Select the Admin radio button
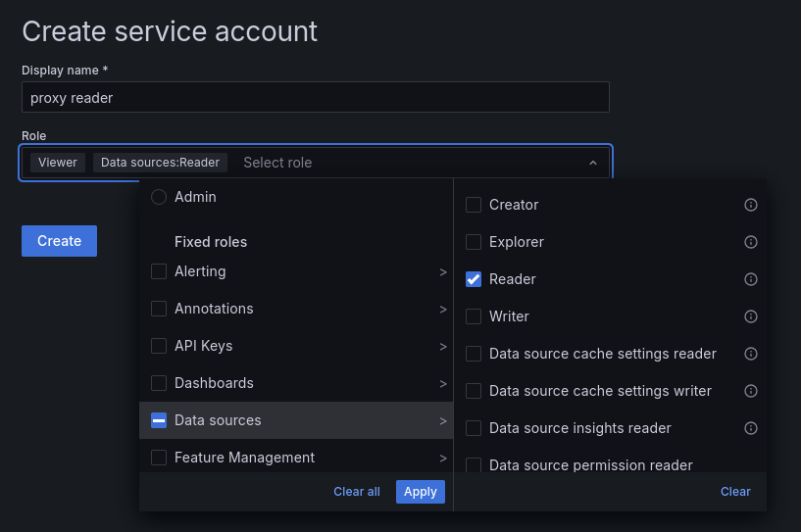801x532 pixels. (x=159, y=197)
